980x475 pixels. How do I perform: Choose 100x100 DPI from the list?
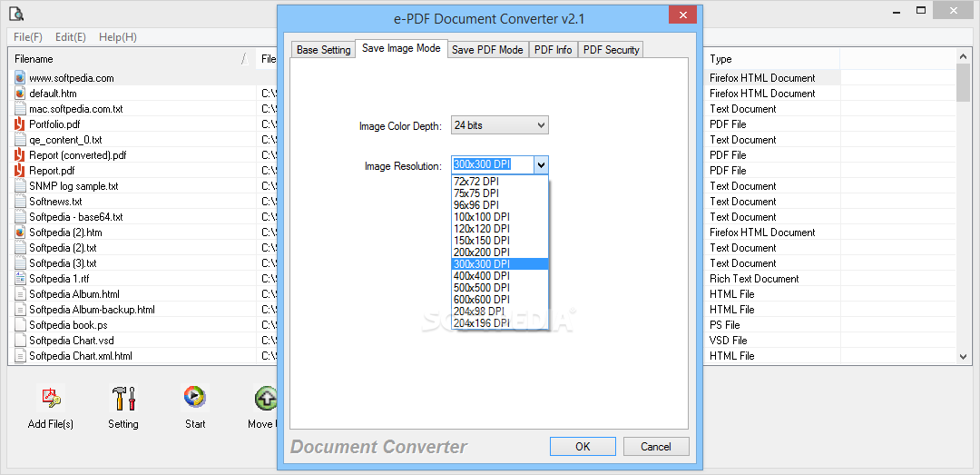point(499,216)
